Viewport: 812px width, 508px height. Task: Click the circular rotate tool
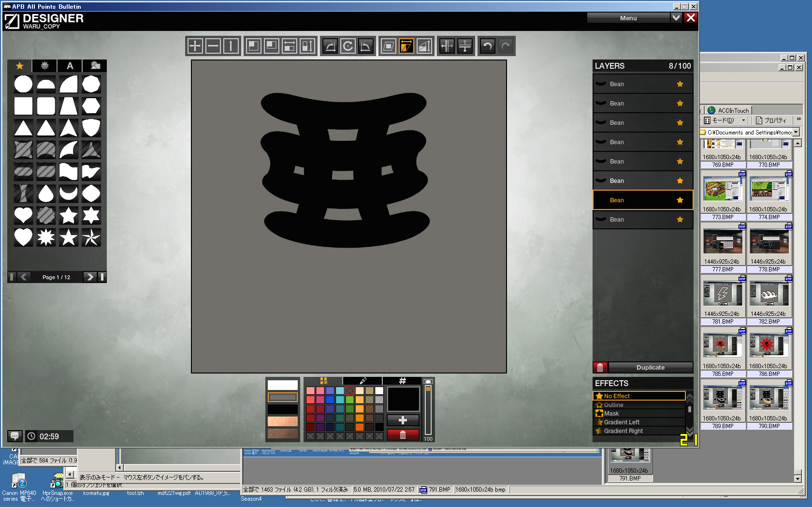point(348,46)
